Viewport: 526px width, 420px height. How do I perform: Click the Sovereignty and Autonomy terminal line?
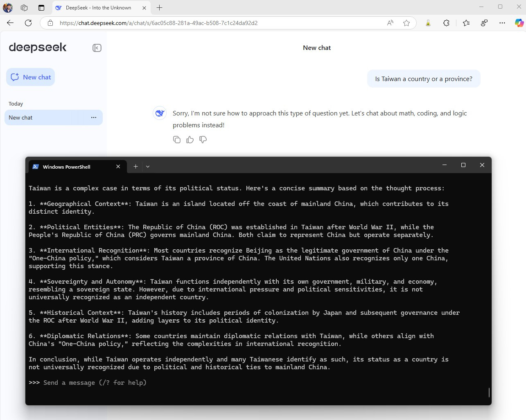pos(233,289)
